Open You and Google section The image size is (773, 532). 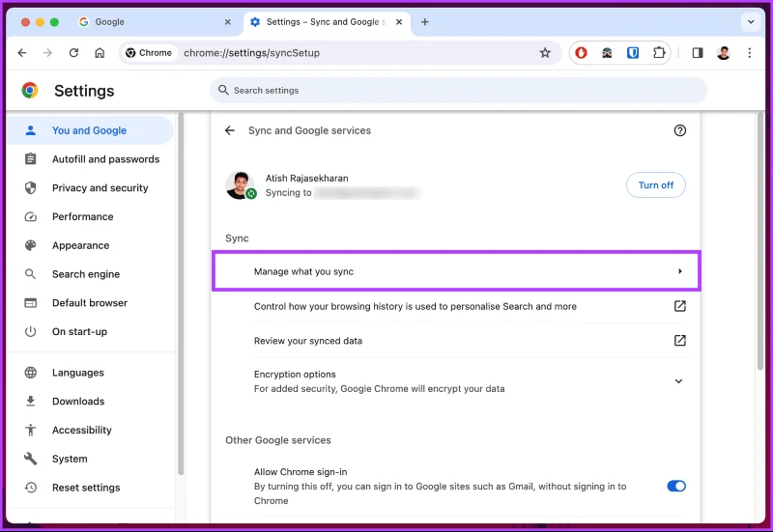click(90, 130)
